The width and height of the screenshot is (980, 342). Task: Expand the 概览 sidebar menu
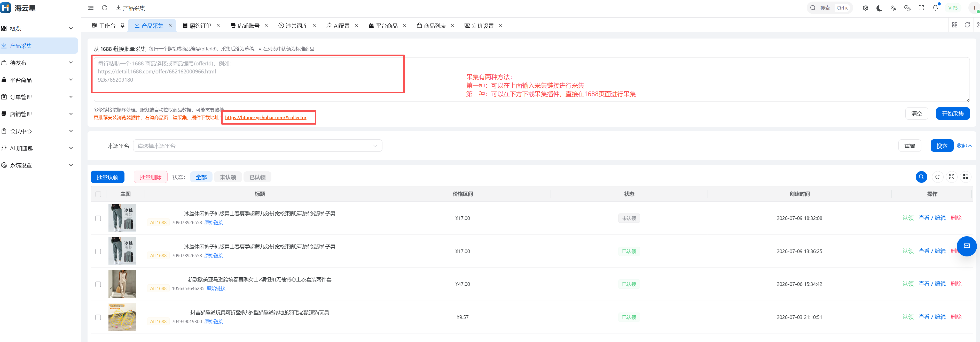(39, 28)
